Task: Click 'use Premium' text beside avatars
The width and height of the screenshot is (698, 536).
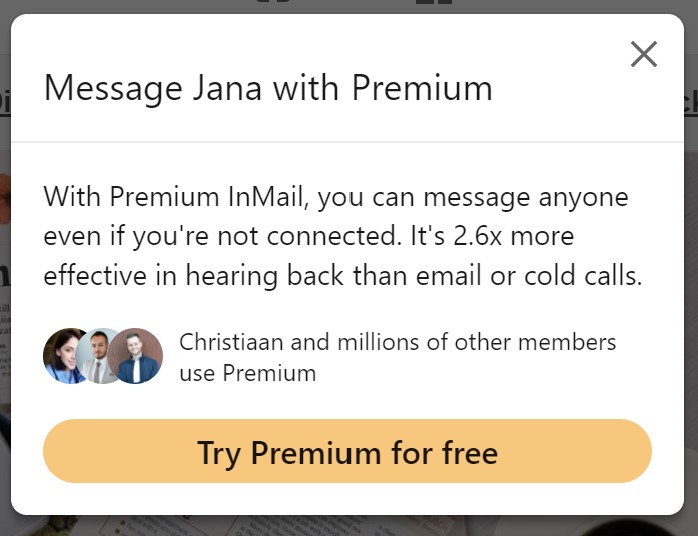Action: pos(248,373)
